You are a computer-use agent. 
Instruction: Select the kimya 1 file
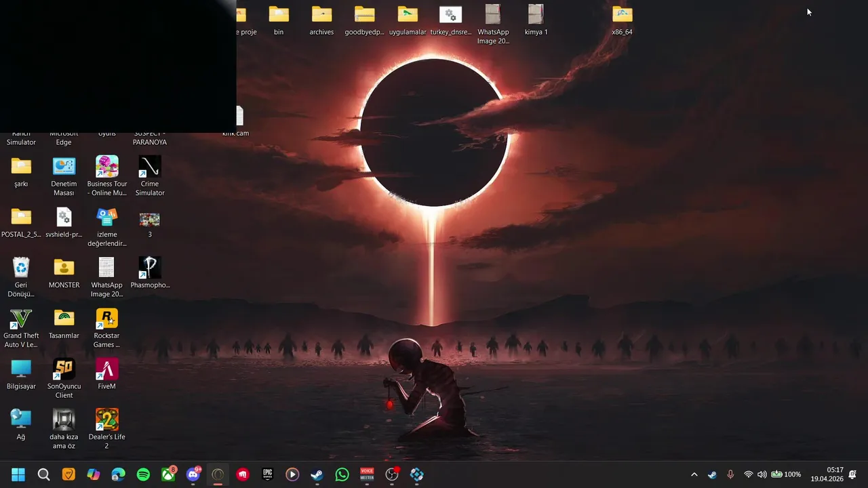click(x=536, y=20)
